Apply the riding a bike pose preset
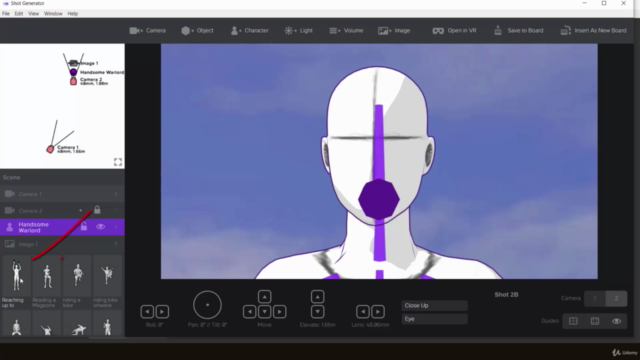 pos(77,282)
